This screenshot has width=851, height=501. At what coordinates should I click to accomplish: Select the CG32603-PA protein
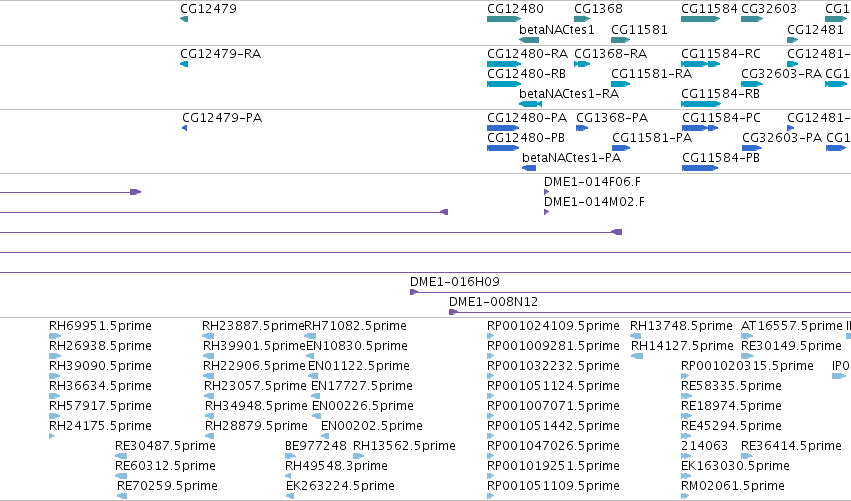[752, 148]
